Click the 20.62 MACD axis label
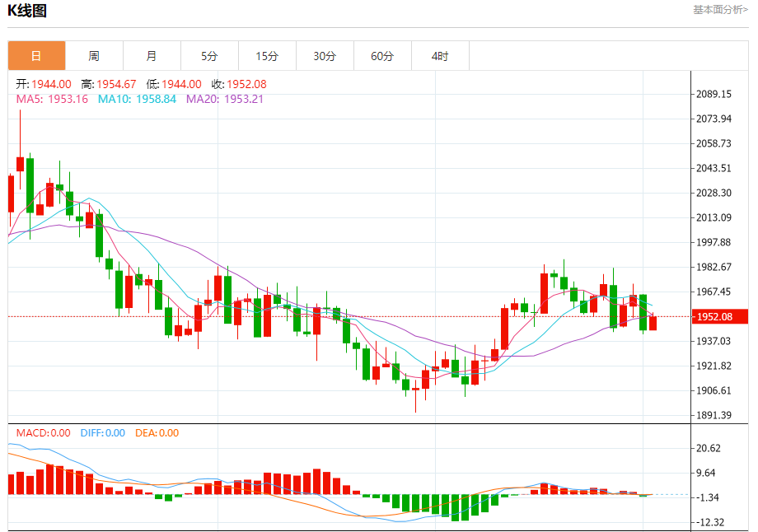This screenshot has height=532, width=758. click(709, 448)
